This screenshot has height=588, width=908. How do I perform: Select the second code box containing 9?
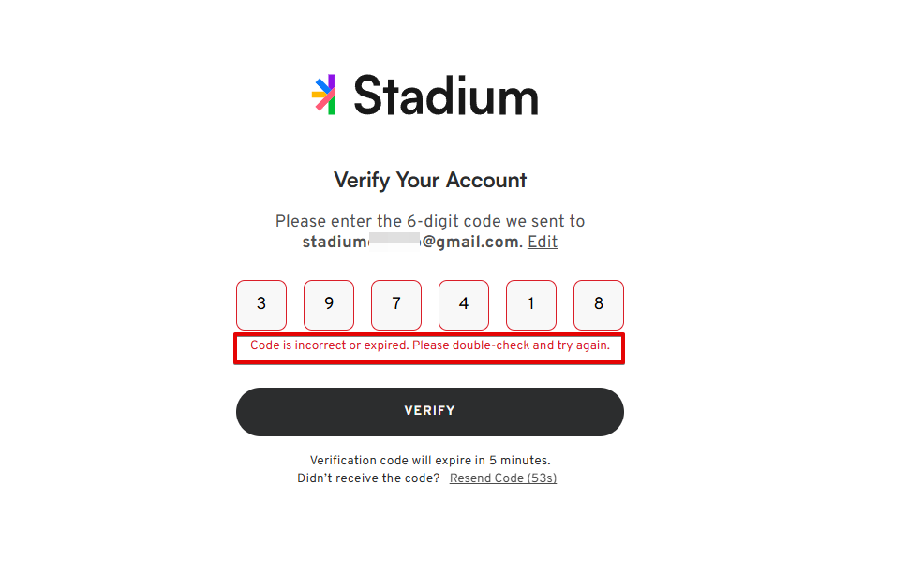click(329, 304)
